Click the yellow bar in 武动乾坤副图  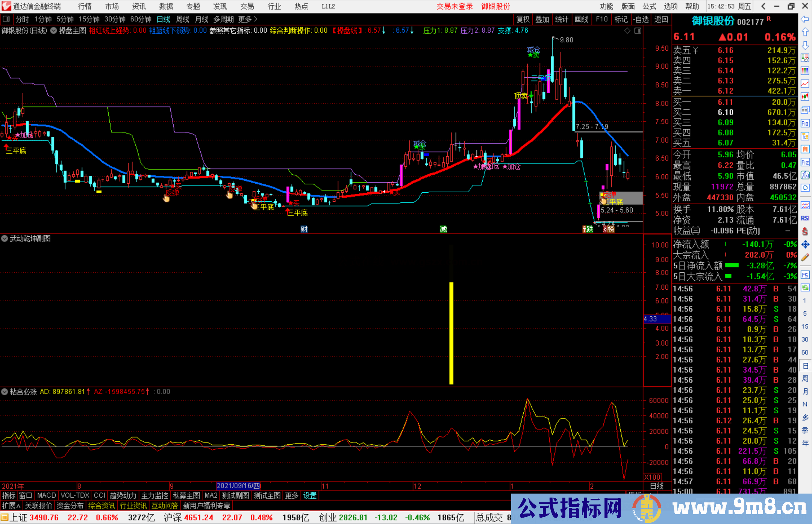point(451,333)
